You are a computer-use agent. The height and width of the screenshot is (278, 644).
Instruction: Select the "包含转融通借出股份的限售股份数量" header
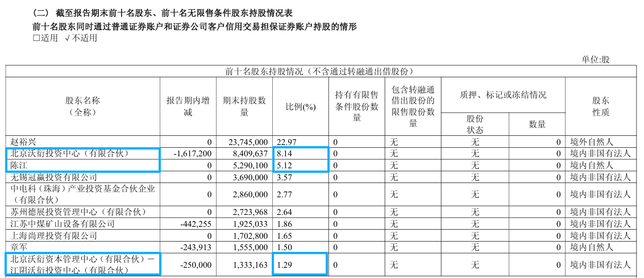tap(413, 106)
